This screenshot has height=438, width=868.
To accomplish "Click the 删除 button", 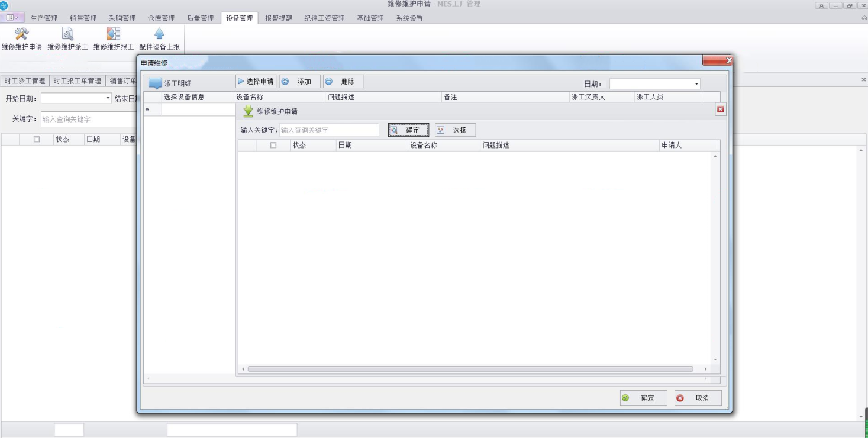I will click(343, 82).
